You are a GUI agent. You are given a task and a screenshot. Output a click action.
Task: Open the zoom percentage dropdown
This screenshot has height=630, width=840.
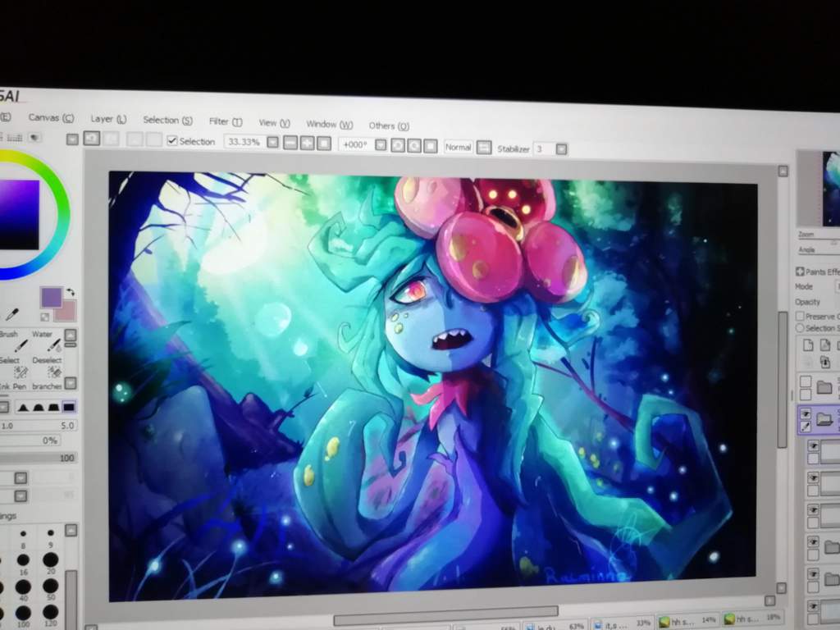coord(272,143)
